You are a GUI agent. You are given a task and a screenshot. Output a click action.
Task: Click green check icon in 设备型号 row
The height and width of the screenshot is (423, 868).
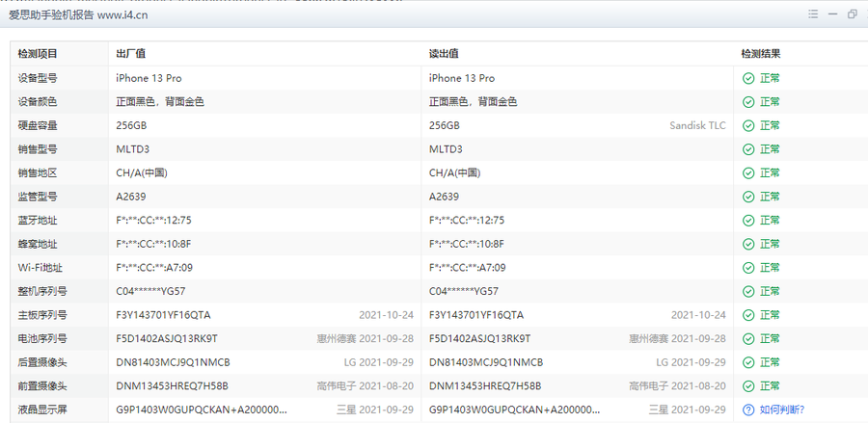click(x=747, y=78)
